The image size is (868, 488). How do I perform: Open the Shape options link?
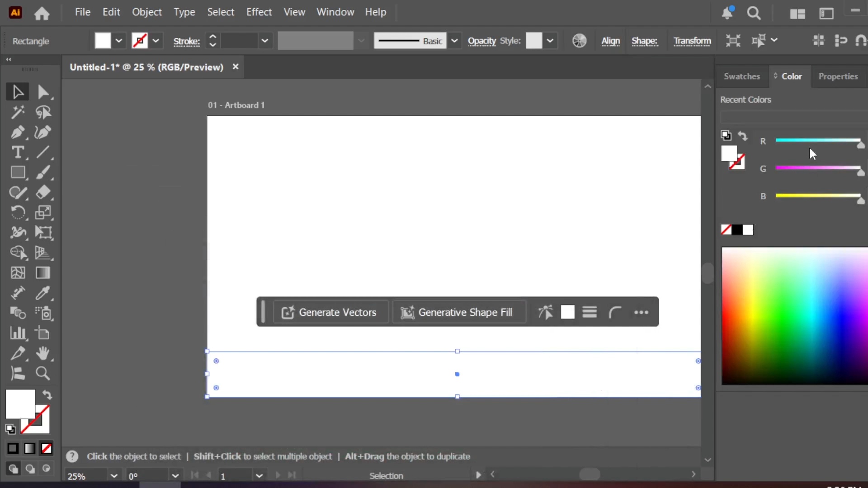pos(644,41)
